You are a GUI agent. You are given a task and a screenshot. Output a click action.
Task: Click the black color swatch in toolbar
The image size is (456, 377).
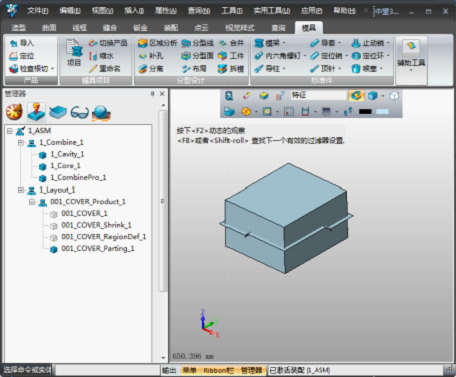pos(365,112)
